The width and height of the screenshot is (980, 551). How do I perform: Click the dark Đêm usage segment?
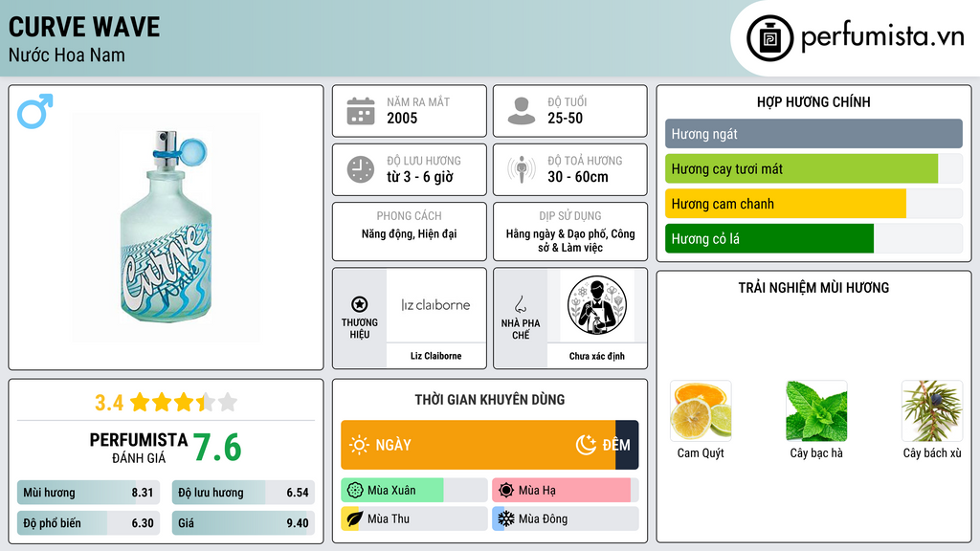[x=627, y=445]
